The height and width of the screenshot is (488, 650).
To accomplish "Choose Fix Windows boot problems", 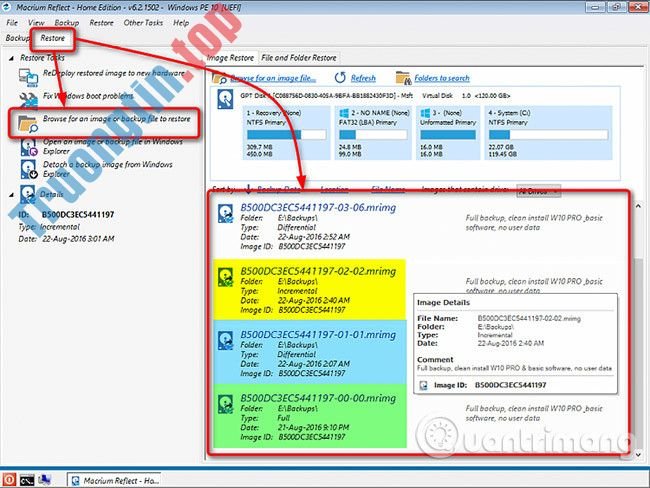I will coord(88,96).
